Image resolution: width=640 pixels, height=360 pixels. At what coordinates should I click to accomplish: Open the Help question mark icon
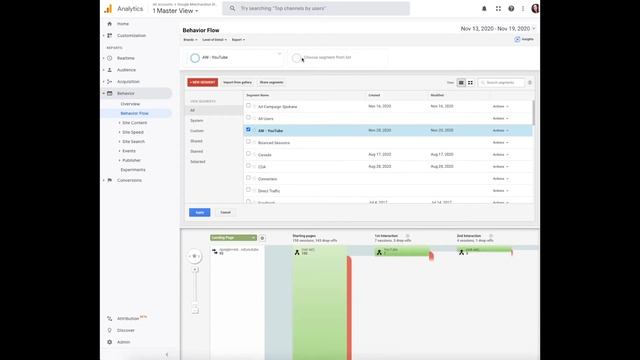coord(511,9)
